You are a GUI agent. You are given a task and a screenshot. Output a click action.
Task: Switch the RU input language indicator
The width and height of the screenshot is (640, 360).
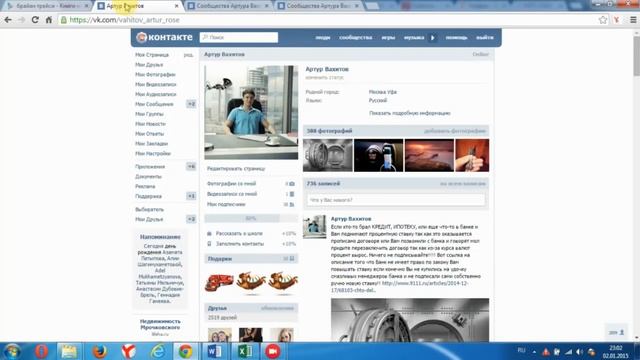pos(521,350)
